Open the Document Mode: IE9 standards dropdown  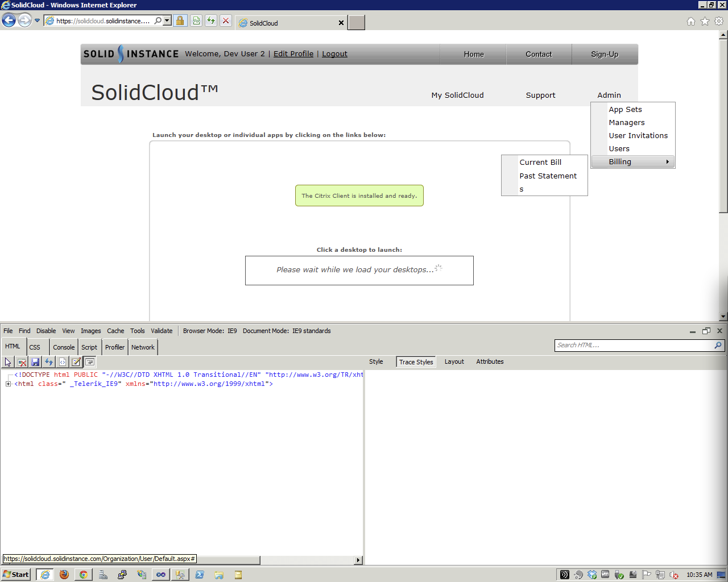click(x=287, y=331)
